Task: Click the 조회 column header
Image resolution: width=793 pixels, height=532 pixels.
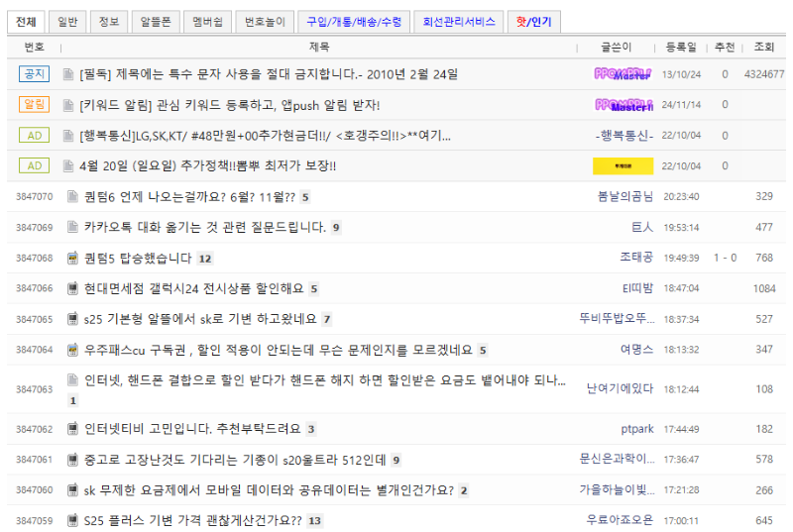Action: [x=763, y=47]
